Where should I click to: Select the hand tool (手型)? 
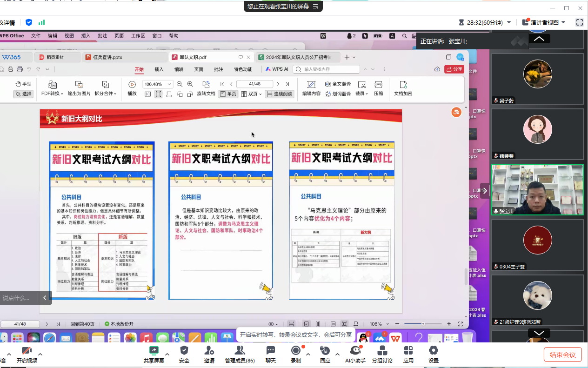pos(23,84)
